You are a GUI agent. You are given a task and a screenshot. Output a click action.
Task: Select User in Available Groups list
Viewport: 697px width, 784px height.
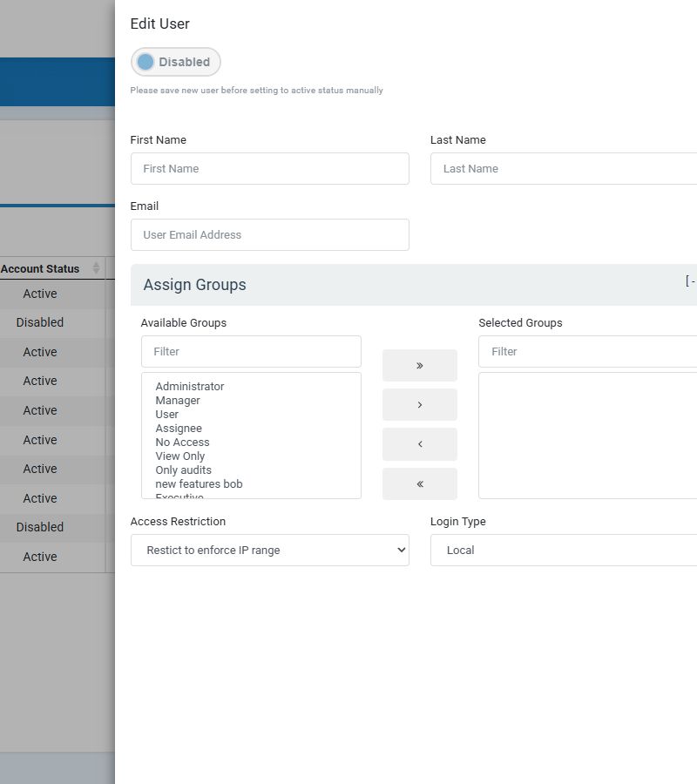click(x=166, y=415)
